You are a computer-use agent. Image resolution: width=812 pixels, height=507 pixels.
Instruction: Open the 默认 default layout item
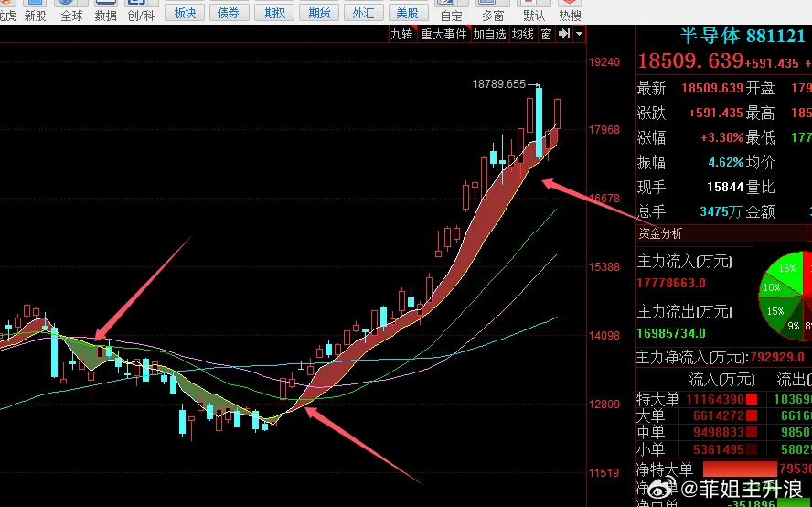coord(533,10)
